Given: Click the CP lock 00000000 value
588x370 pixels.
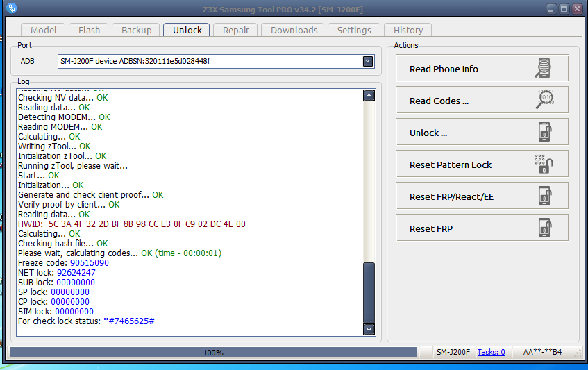Looking at the screenshot, I should [x=70, y=302].
